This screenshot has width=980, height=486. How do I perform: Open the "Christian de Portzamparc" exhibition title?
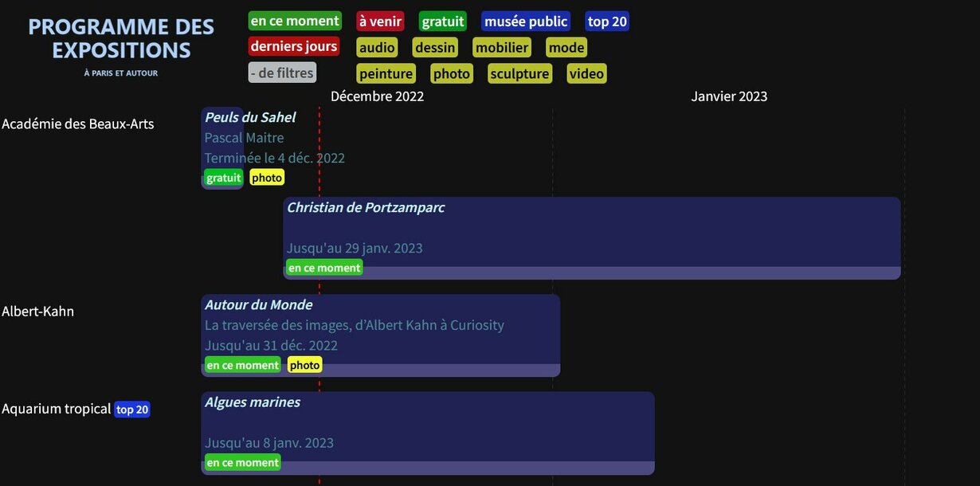pyautogui.click(x=365, y=207)
